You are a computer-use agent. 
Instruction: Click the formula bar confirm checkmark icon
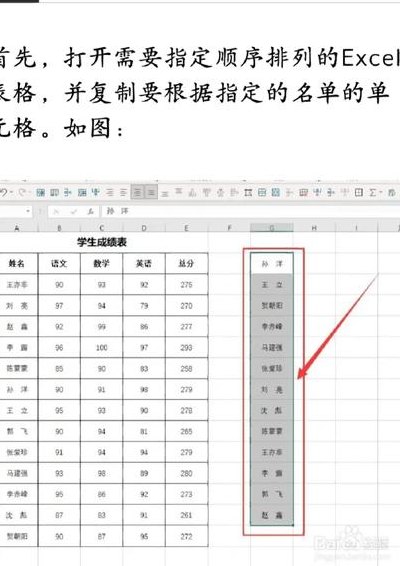tap(74, 212)
